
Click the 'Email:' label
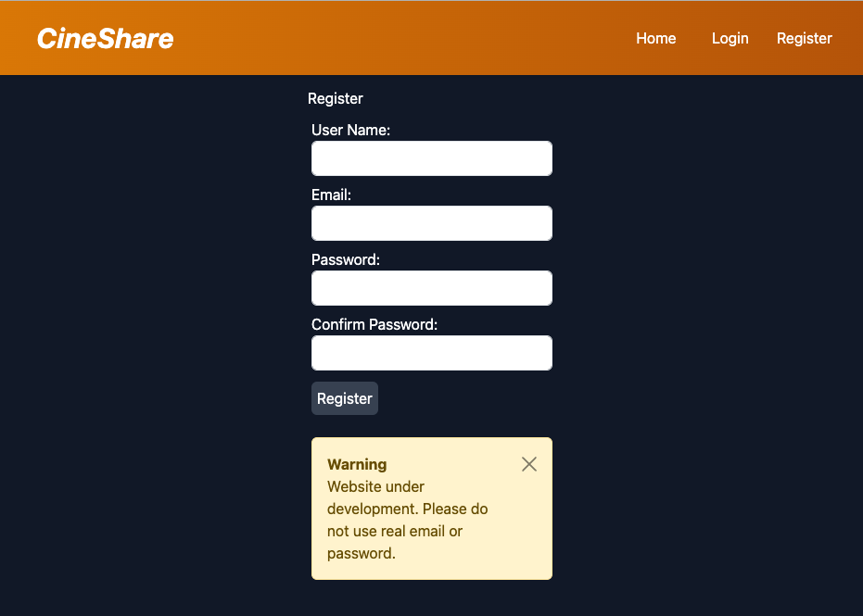[331, 195]
